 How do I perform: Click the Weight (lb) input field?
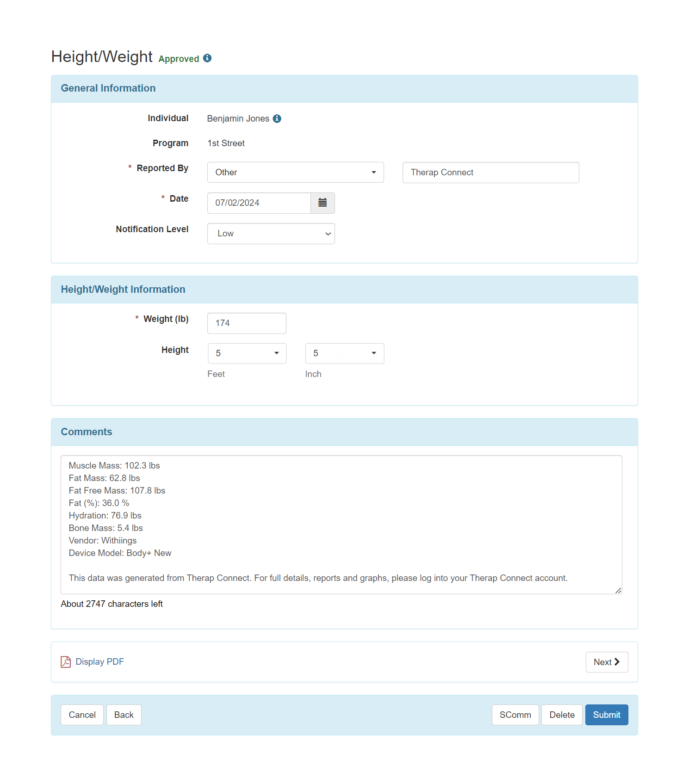click(247, 323)
